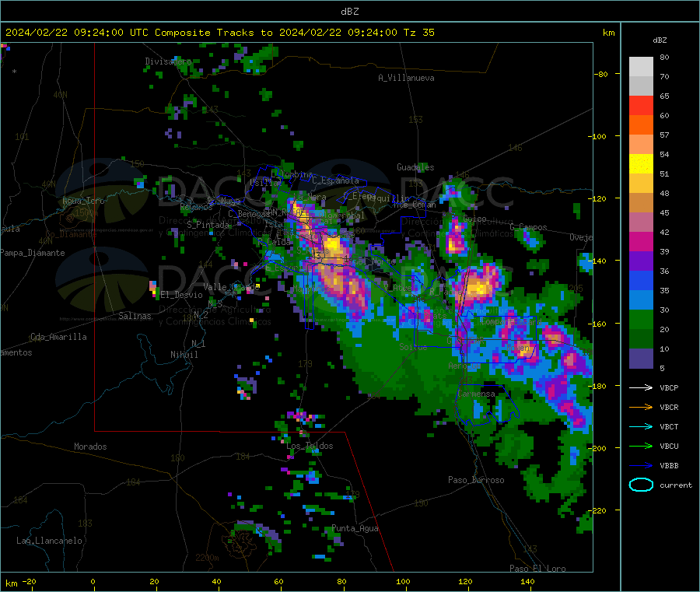The image size is (700, 592).
Task: Select the slate swatch above label 5
Action: (x=641, y=359)
